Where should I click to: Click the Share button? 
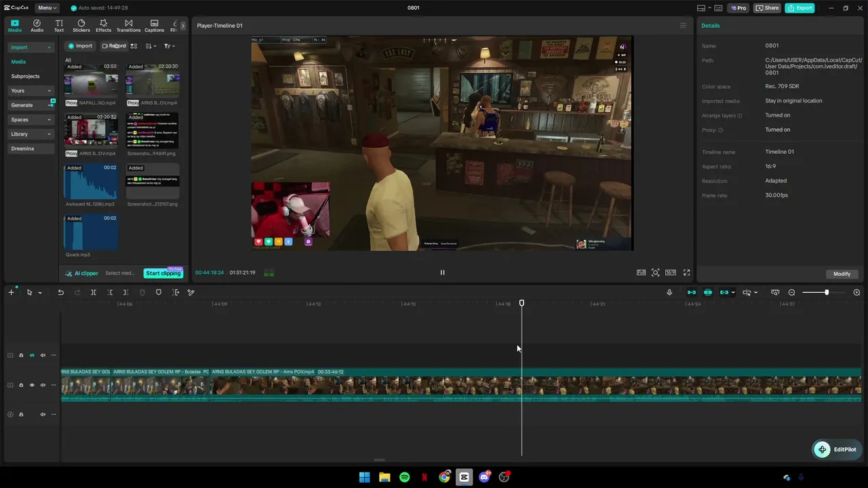(x=767, y=8)
